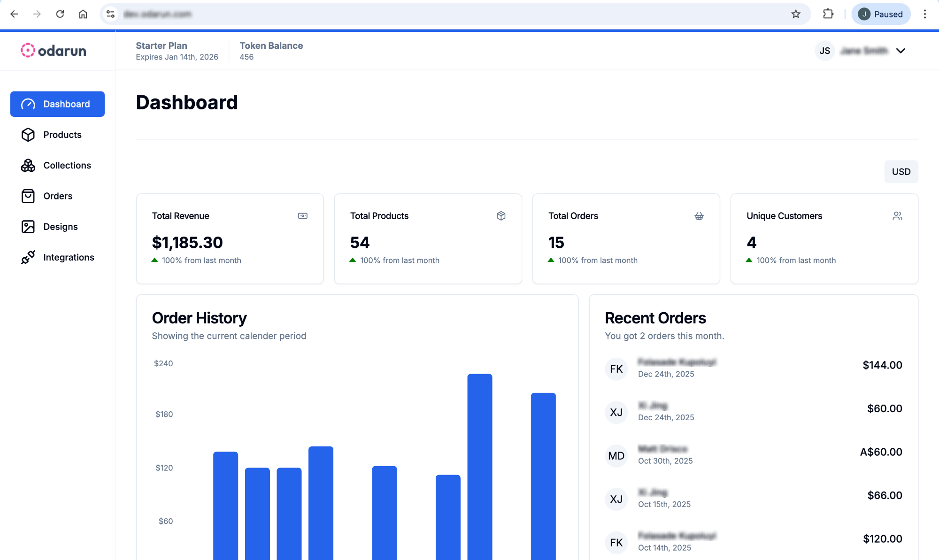Click the tallest bar in Order History

[479, 465]
